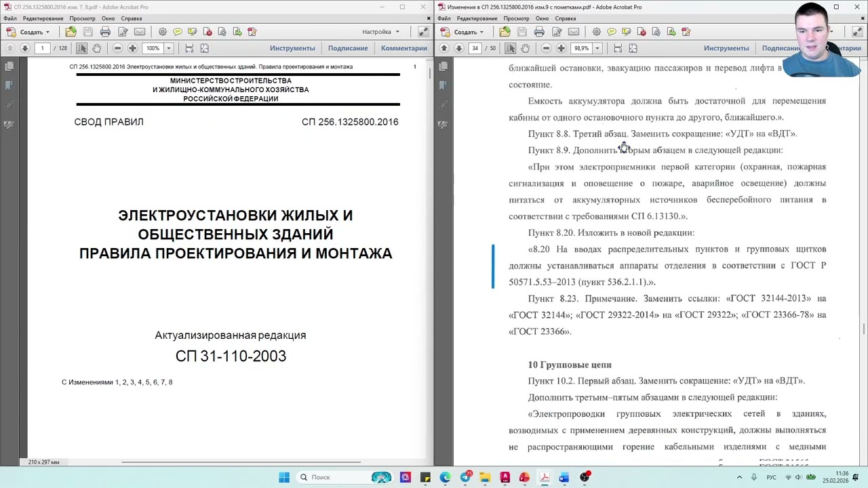868x488 pixels.
Task: Click the fit width scrolling icon in left window
Action: [189, 48]
